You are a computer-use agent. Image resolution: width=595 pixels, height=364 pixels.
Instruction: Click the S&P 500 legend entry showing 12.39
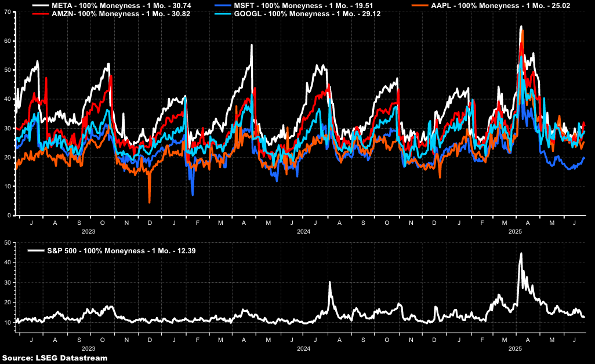click(112, 250)
